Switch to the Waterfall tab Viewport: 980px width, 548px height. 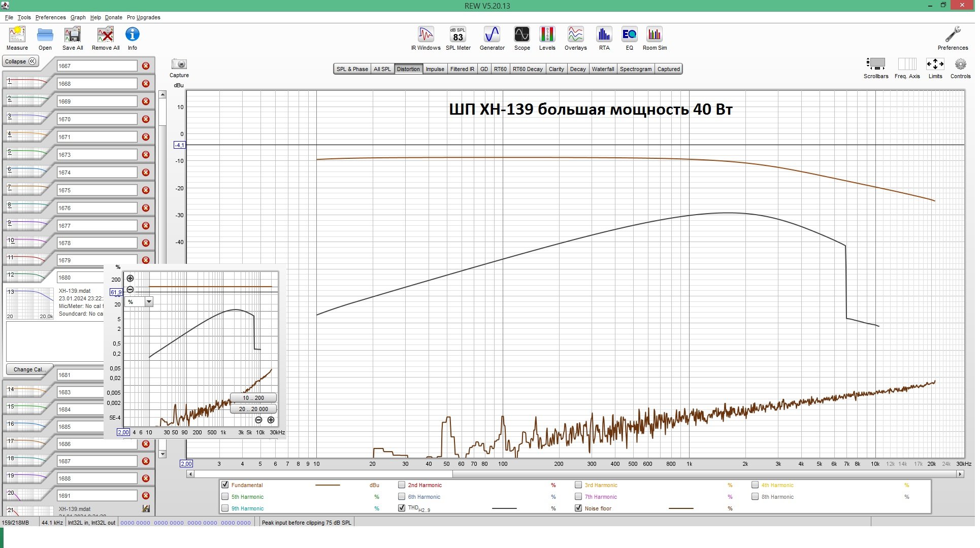click(603, 69)
